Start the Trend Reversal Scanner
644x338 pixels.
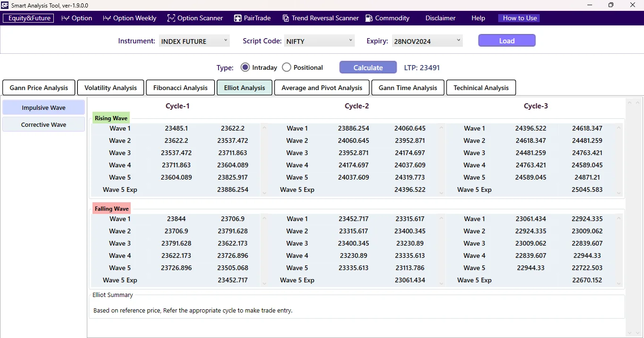[320, 18]
